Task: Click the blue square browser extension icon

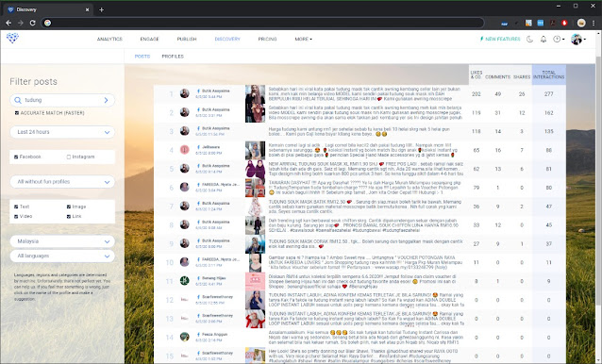Action: [x=541, y=23]
